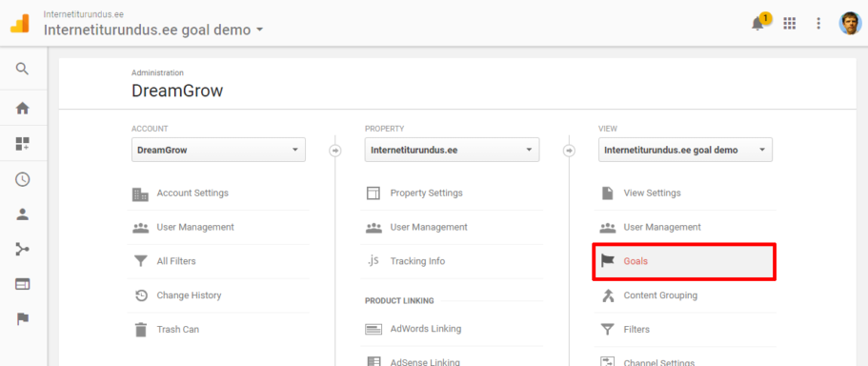
Task: Open the DreamGrow account dropdown
Action: (x=218, y=150)
